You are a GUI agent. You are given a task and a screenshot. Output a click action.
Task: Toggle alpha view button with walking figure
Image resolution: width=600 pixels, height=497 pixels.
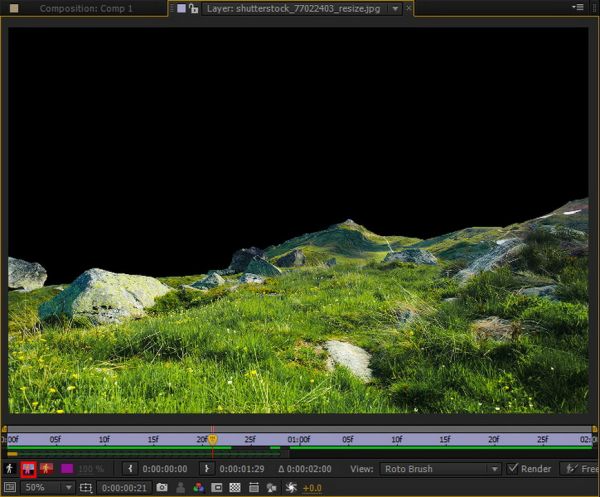tap(10, 468)
